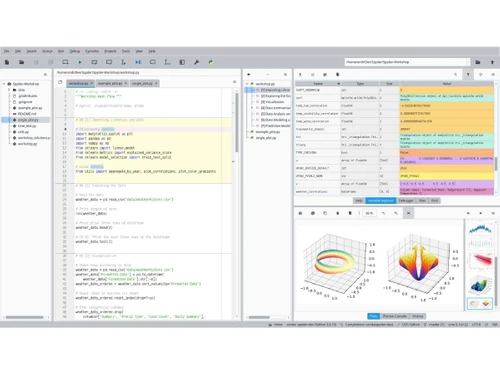Click the surface plot thumbnail

coord(480,285)
